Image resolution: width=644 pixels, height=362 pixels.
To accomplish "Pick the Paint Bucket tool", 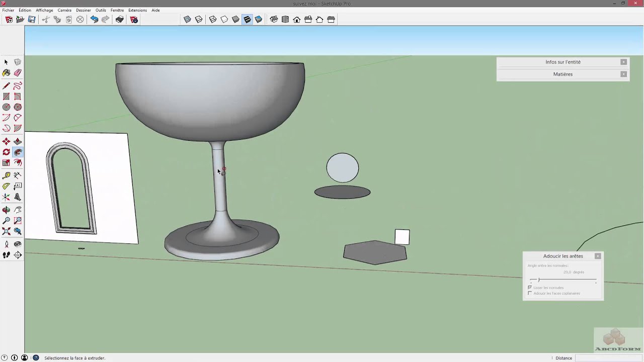I will (x=6, y=73).
